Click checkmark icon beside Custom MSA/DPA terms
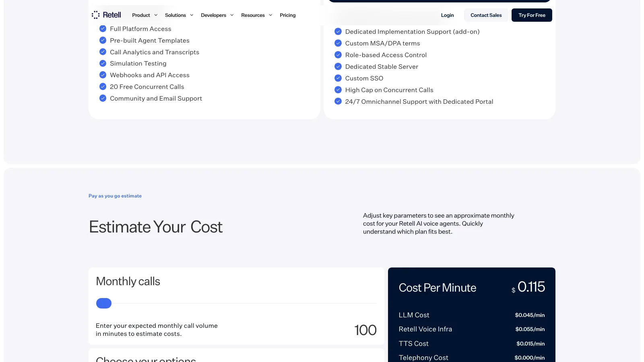Screen dimensions: 644x362 click(x=338, y=43)
